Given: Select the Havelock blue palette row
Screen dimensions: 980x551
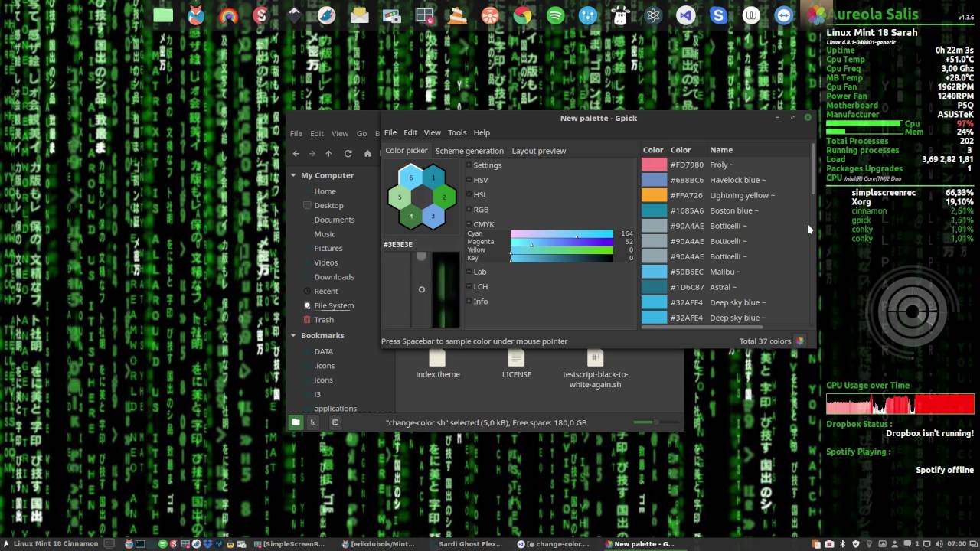Looking at the screenshot, I should coord(725,180).
